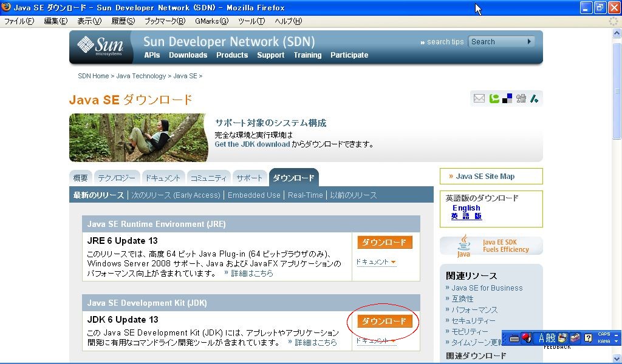Click the IME help question mark icon
Image resolution: width=622 pixels, height=364 pixels.
pyautogui.click(x=589, y=338)
